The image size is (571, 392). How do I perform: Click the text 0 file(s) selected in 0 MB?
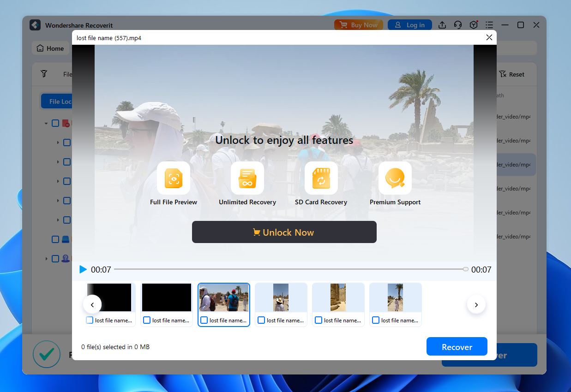[x=115, y=347]
